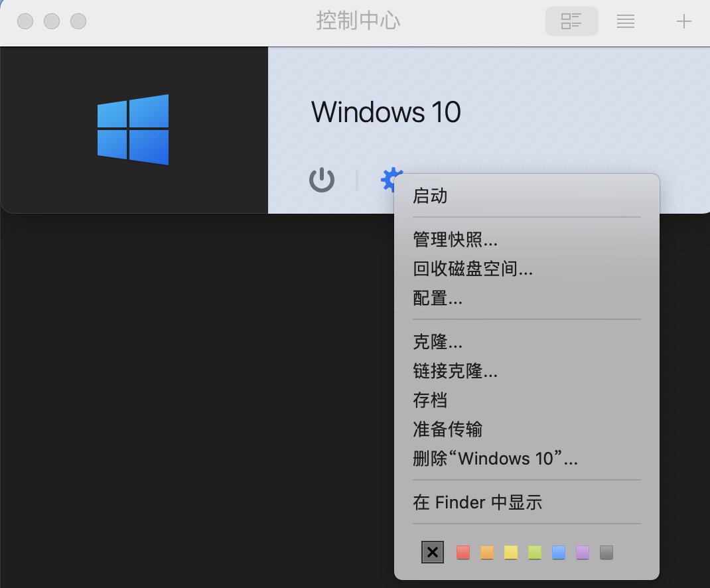The height and width of the screenshot is (588, 710).
Task: Apply the red color tag
Action: pos(462,552)
